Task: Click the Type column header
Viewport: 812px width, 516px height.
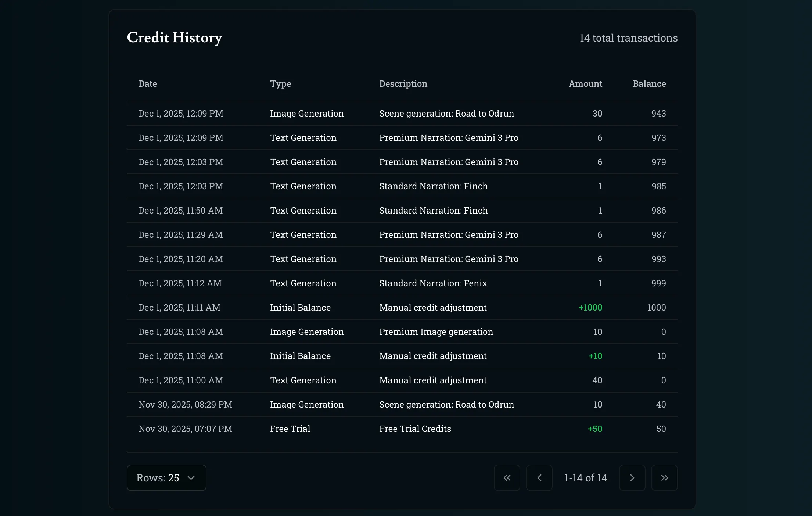Action: pyautogui.click(x=280, y=84)
